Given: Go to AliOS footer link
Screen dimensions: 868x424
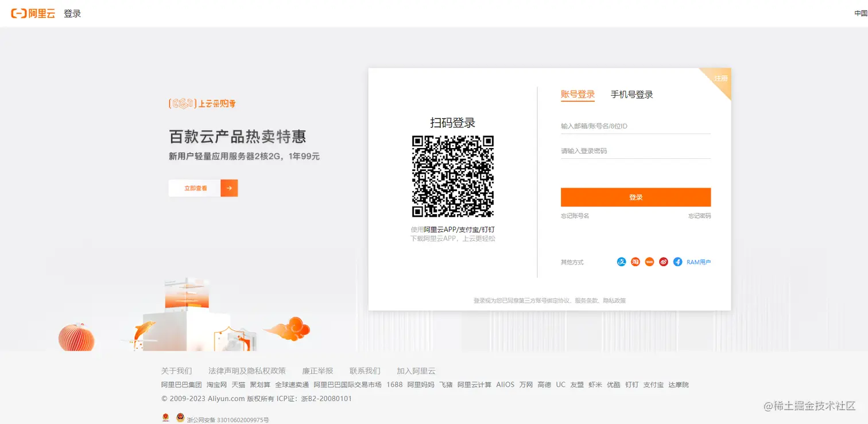Looking at the screenshot, I should tap(505, 385).
